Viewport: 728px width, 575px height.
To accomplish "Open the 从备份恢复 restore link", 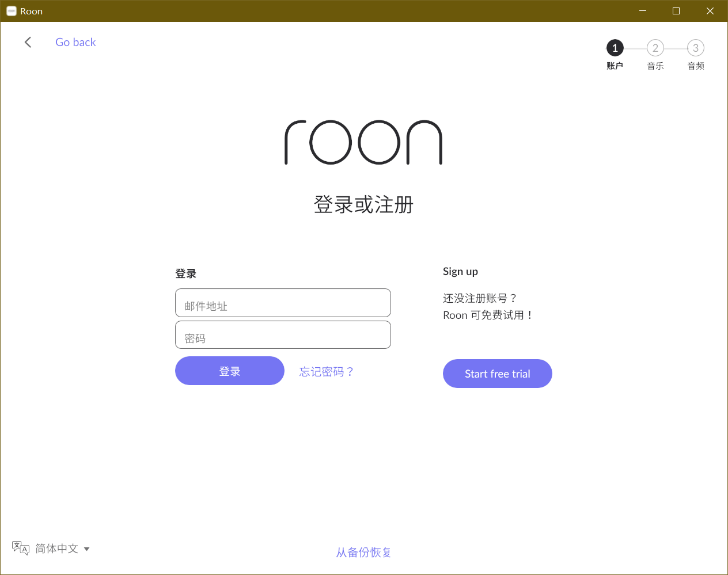I will (x=363, y=553).
